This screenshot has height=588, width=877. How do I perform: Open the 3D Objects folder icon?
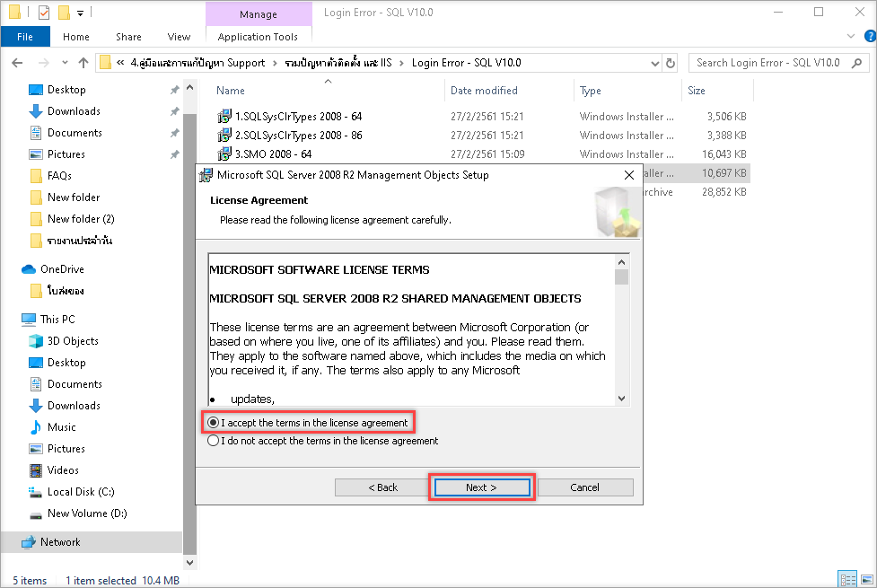point(36,341)
